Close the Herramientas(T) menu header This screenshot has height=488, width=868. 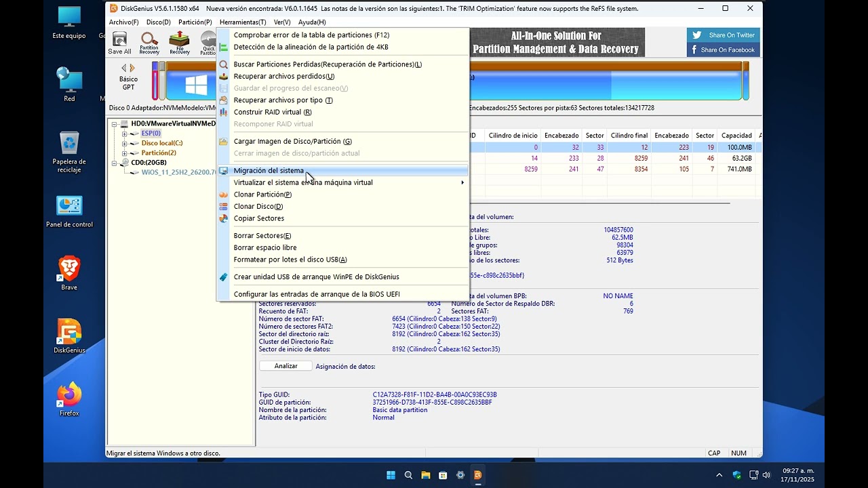click(243, 22)
